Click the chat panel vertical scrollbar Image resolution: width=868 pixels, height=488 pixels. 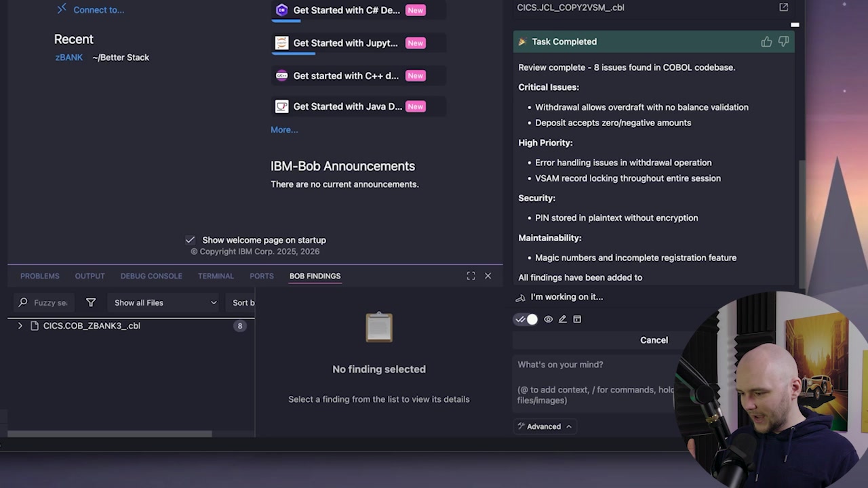point(802,224)
